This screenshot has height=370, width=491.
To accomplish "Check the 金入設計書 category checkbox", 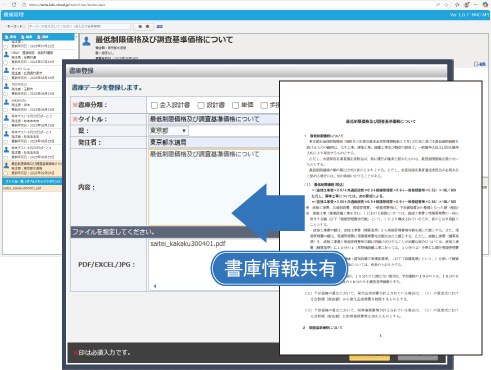I will 154,105.
